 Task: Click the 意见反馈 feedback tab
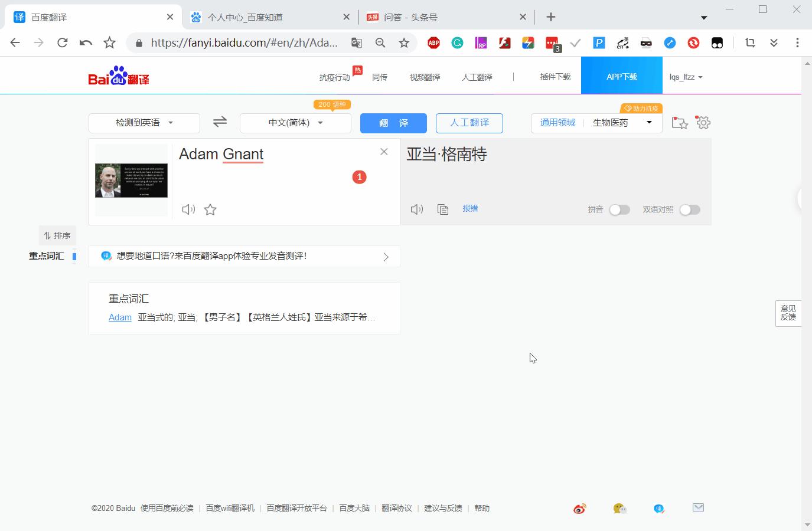(788, 313)
